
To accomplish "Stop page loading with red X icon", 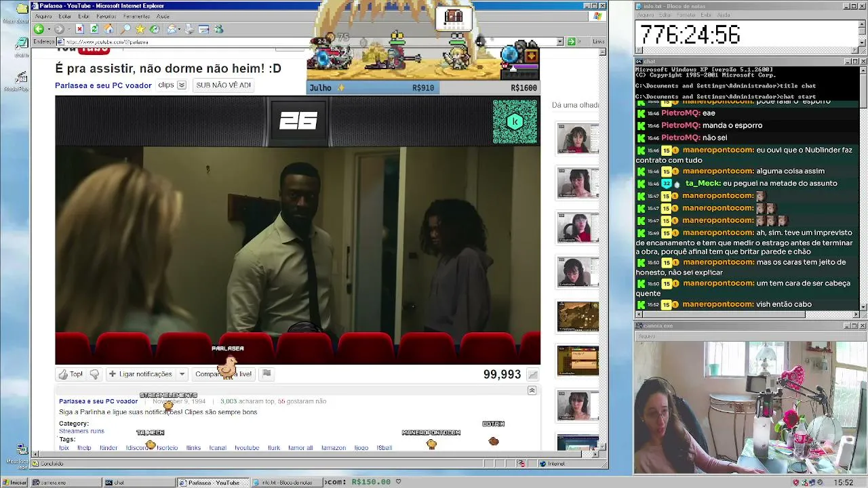I will click(79, 29).
